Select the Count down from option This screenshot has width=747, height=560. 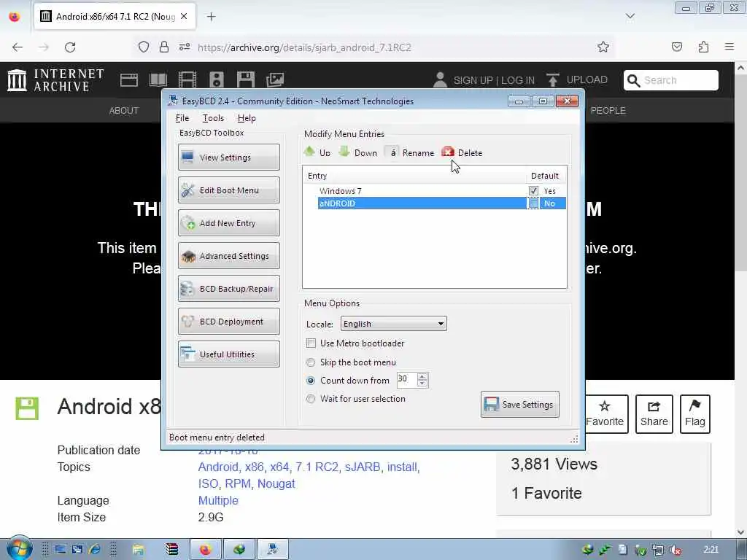pos(311,381)
